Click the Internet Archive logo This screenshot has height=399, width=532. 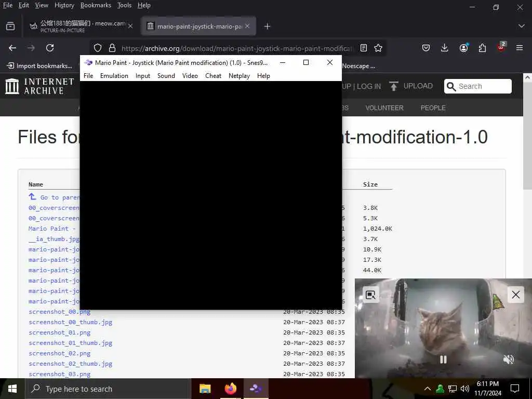click(x=39, y=86)
